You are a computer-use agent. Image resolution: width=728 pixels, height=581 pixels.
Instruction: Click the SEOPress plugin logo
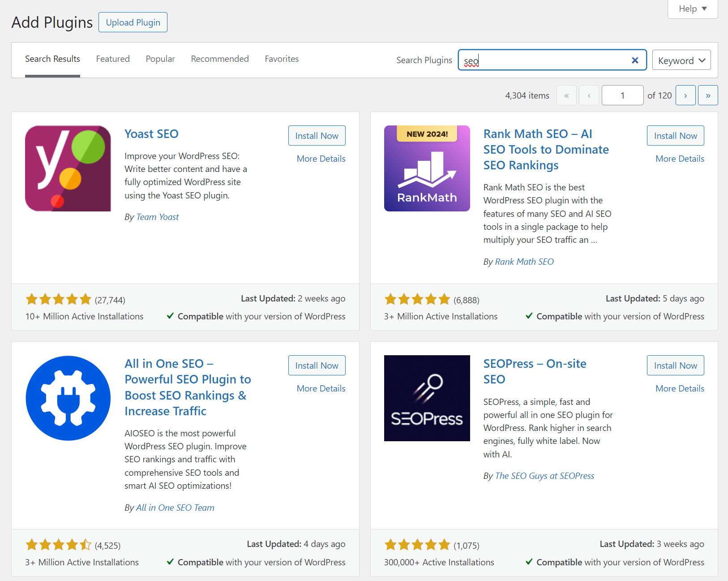coord(427,398)
